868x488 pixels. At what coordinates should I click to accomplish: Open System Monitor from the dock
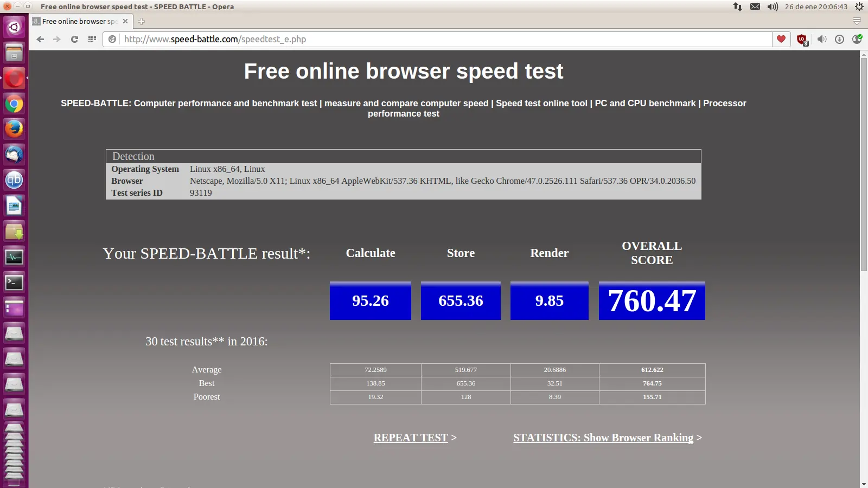pos(14,257)
